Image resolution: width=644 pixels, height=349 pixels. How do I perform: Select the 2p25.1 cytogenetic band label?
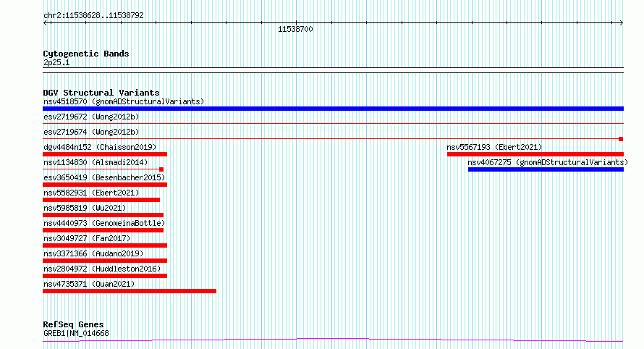pyautogui.click(x=56, y=62)
